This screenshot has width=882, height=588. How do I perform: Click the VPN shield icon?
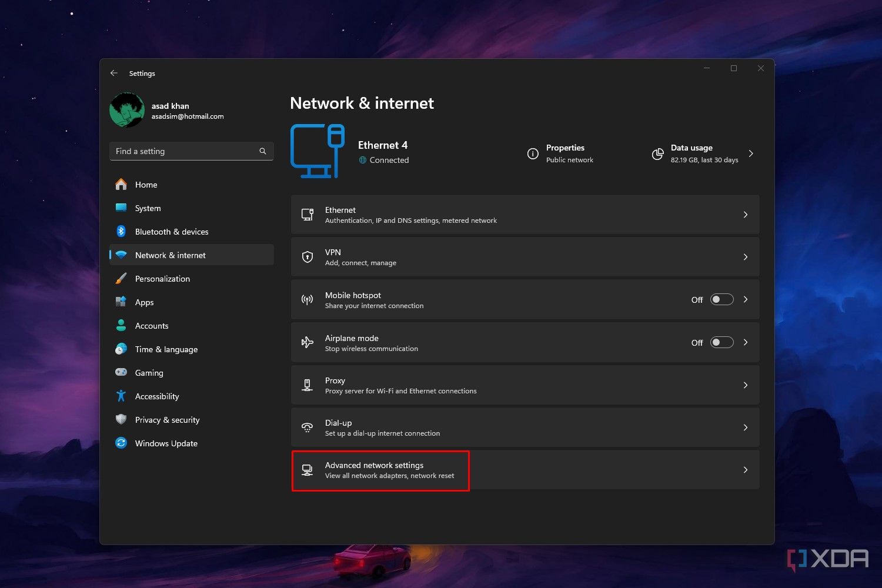[307, 257]
